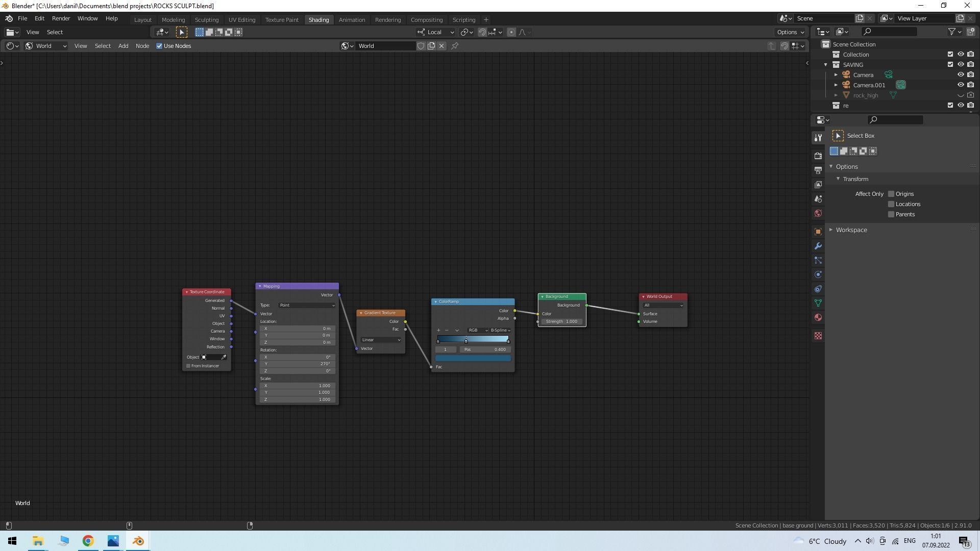Click the Blender icon in Windows taskbar
This screenshot has height=551, width=980.
tap(138, 541)
